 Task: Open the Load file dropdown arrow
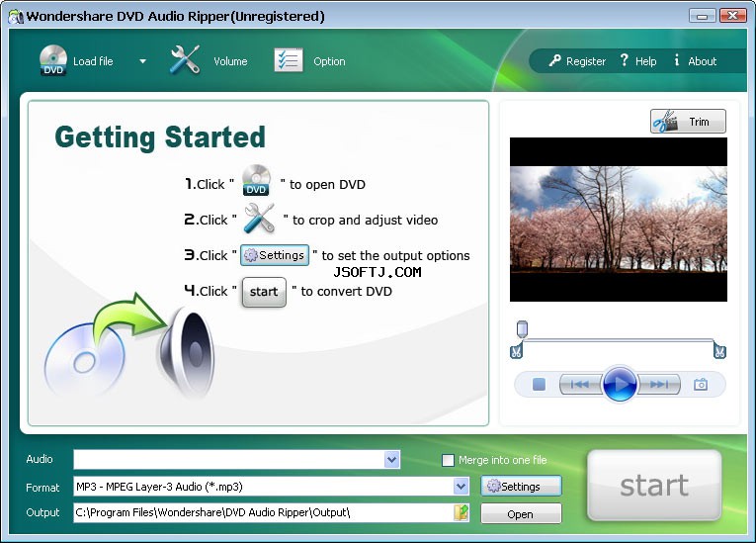coord(142,61)
